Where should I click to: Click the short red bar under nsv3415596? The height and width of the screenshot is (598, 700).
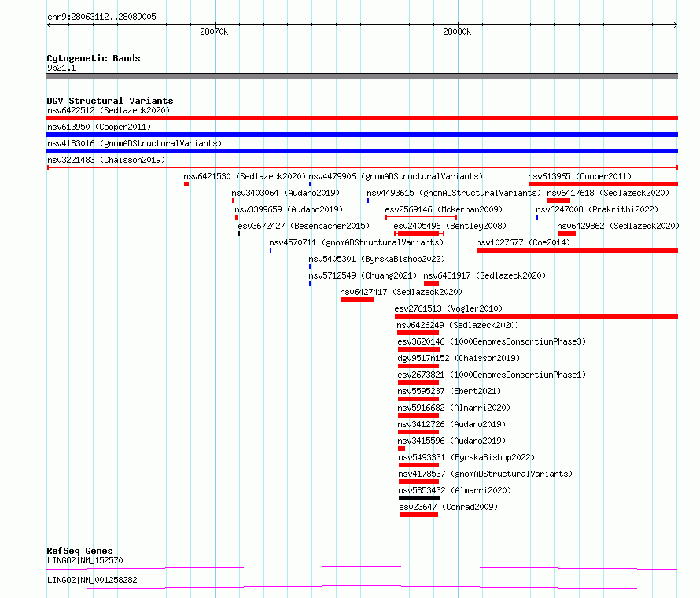pyautogui.click(x=401, y=448)
